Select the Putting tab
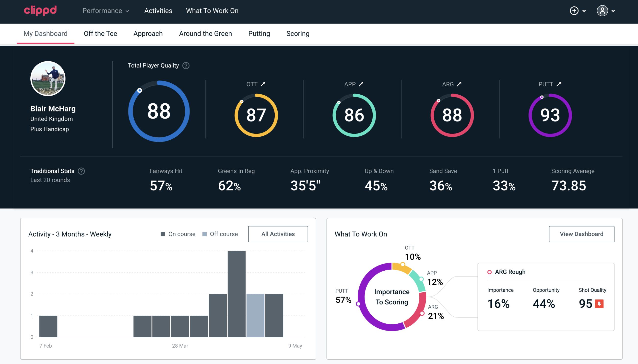This screenshot has height=364, width=638. pos(259,33)
